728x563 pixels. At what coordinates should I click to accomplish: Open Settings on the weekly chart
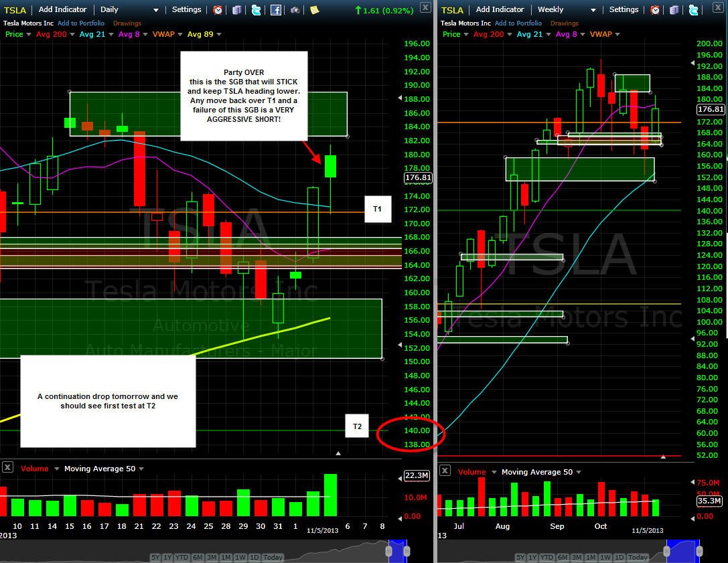[624, 9]
